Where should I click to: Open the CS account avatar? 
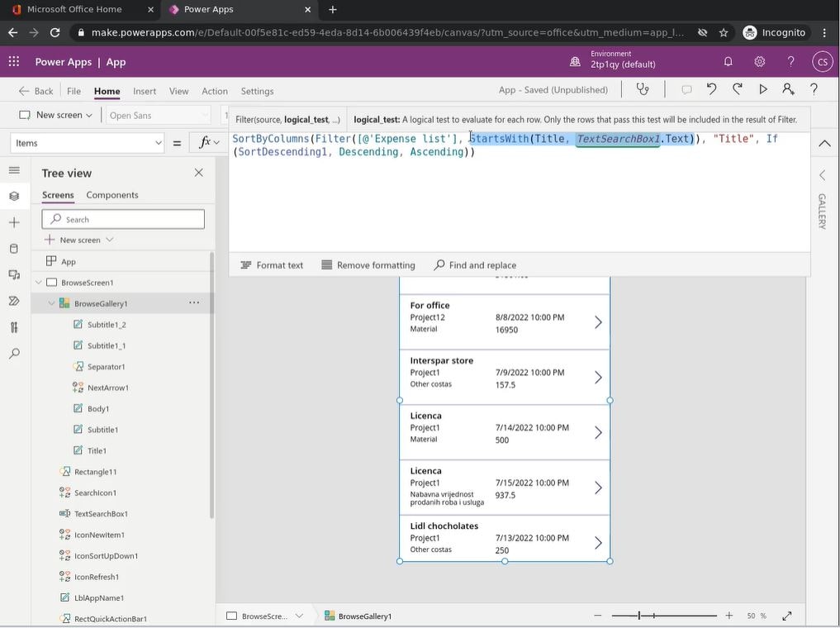tap(823, 62)
